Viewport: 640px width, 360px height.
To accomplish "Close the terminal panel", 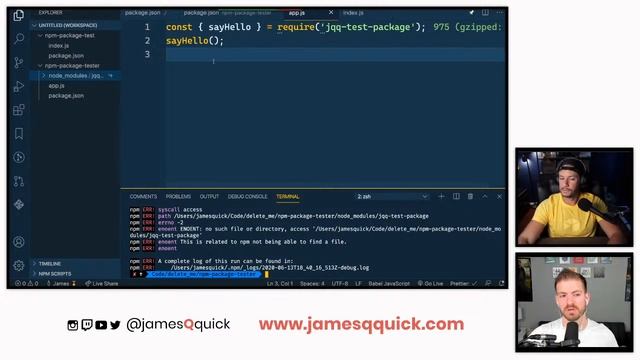I will (x=499, y=196).
